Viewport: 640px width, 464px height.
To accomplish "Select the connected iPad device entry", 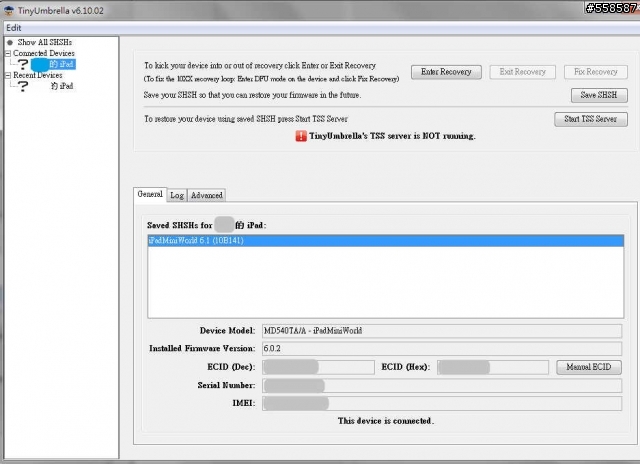I will point(53,64).
